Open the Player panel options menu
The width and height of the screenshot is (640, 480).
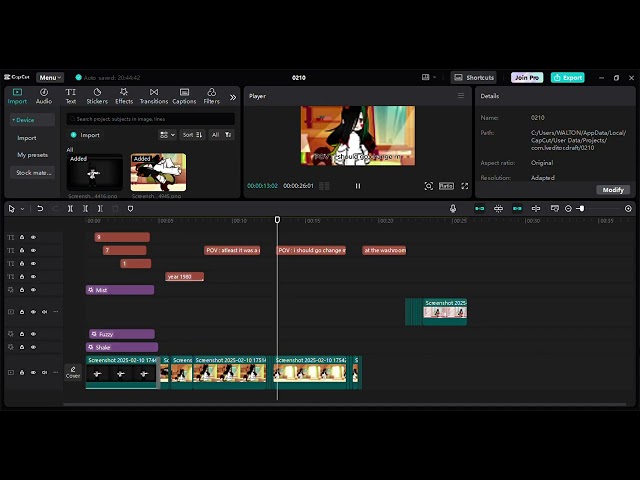(x=461, y=96)
